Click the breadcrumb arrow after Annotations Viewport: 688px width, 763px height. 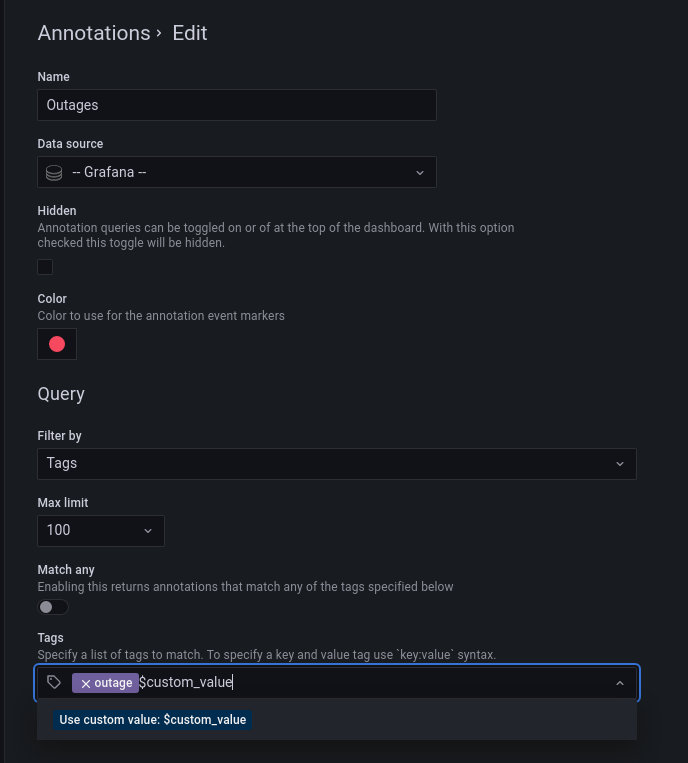(x=159, y=33)
